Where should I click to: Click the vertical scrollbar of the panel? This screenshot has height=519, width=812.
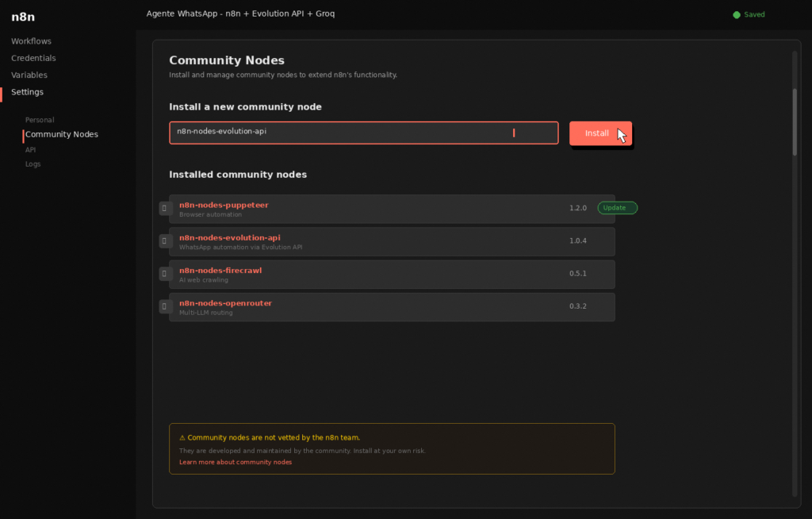click(x=795, y=122)
